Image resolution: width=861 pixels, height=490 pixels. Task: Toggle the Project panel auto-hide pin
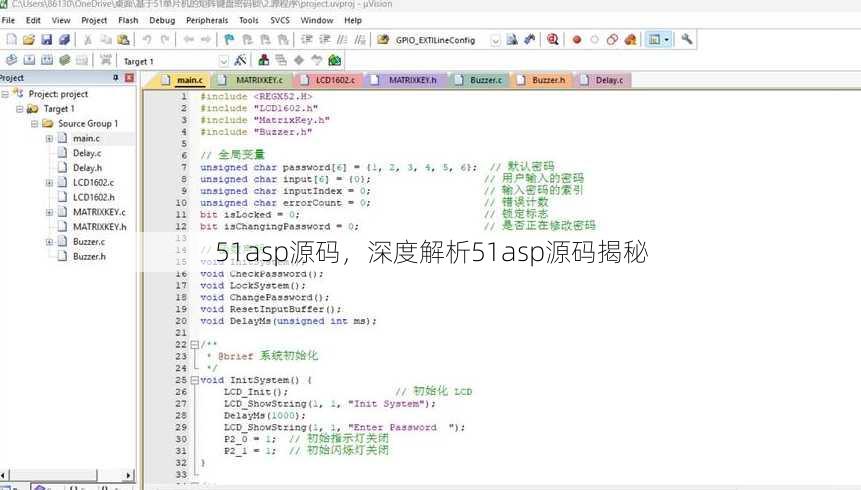coord(116,78)
